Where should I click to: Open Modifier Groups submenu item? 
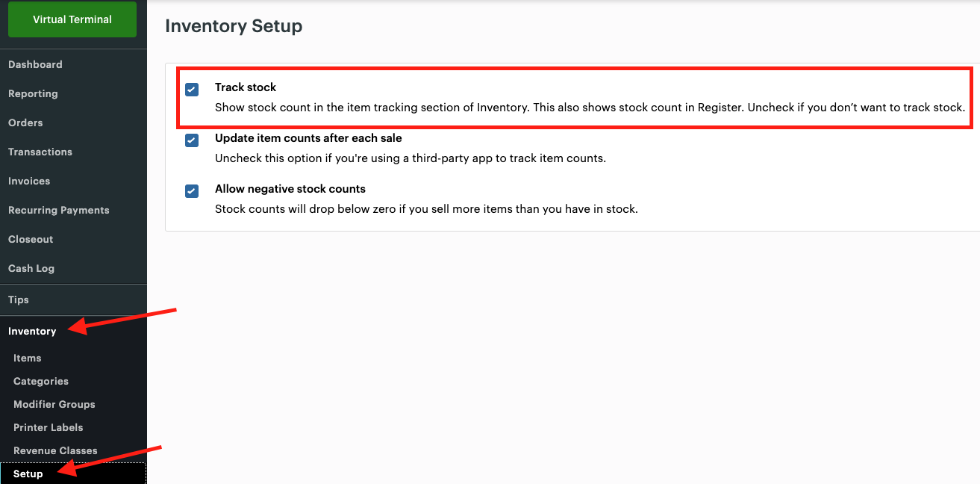pyautogui.click(x=54, y=405)
